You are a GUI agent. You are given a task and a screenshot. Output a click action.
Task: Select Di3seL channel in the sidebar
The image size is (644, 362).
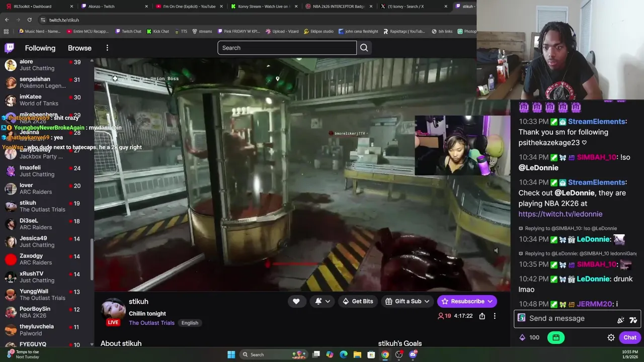coord(46,224)
